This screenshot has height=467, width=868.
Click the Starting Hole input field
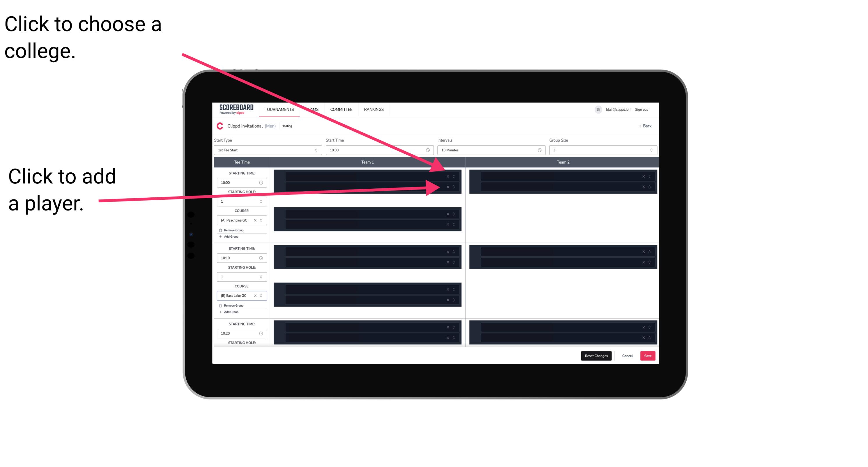[240, 202]
